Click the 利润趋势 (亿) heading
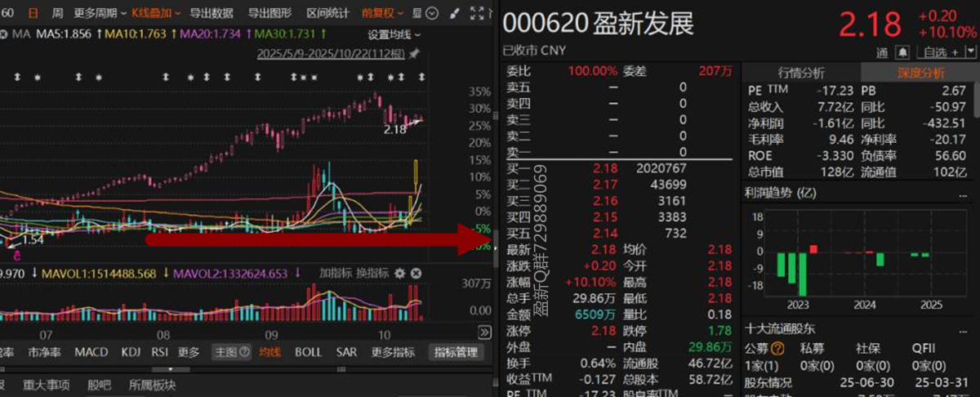980x397 pixels. [780, 193]
